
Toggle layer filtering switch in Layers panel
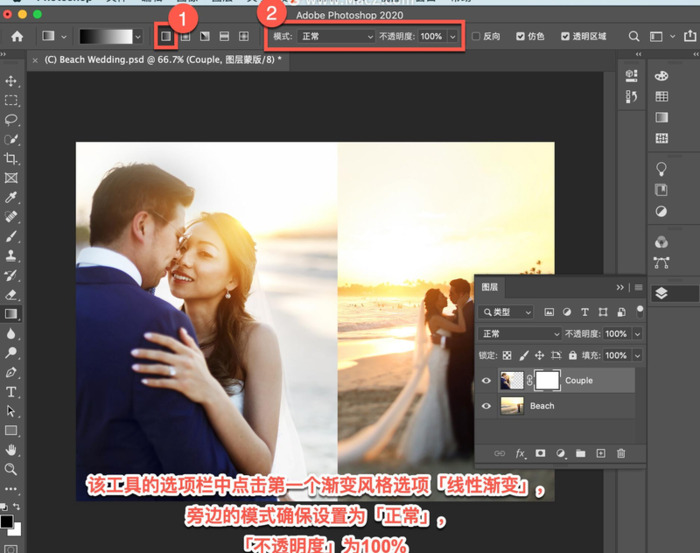pos(640,312)
